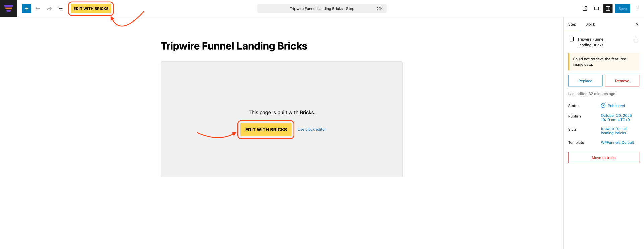Switch to the Block tab

590,24
